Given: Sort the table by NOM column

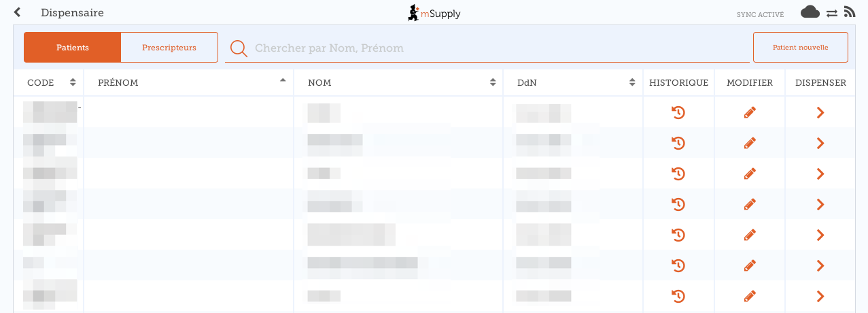Looking at the screenshot, I should pyautogui.click(x=398, y=83).
